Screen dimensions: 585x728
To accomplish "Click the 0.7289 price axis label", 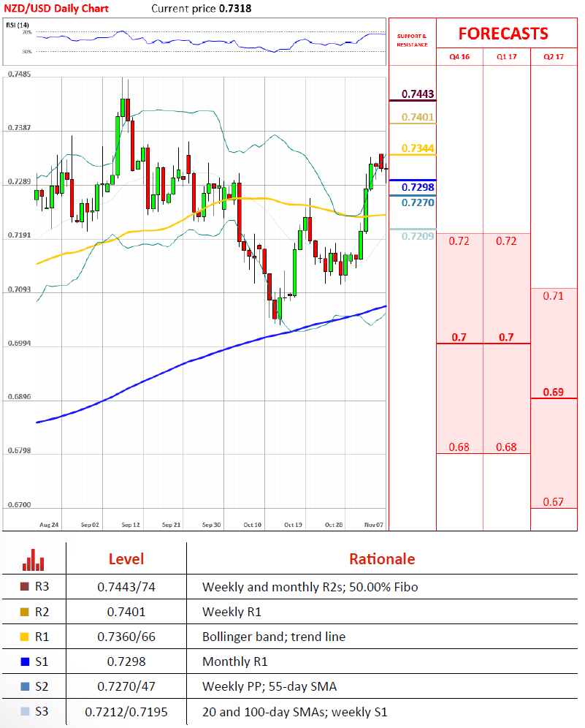I will pos(19,181).
